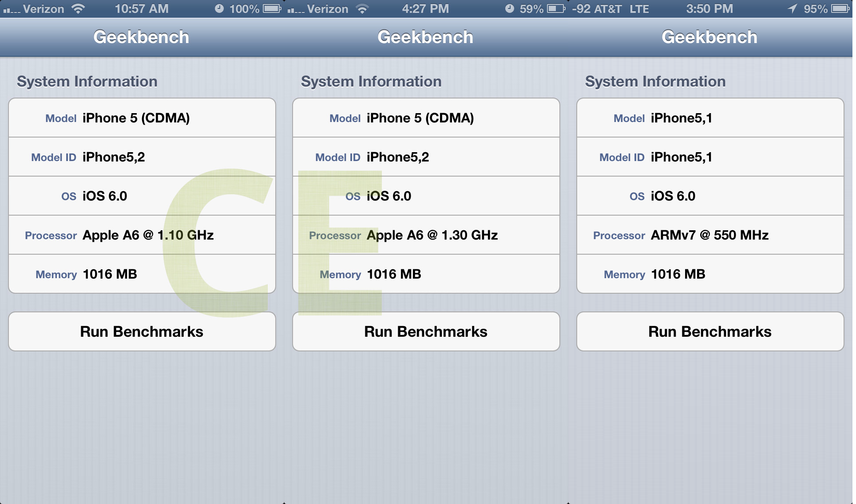The height and width of the screenshot is (504, 856).
Task: Select Model ID row iPhone5,1 in AT&T screen
Action: pos(710,157)
